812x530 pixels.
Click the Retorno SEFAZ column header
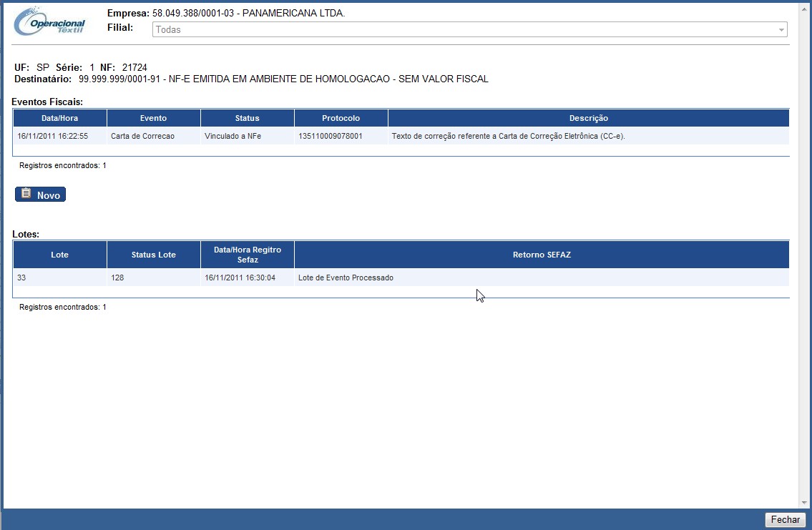[x=542, y=255]
